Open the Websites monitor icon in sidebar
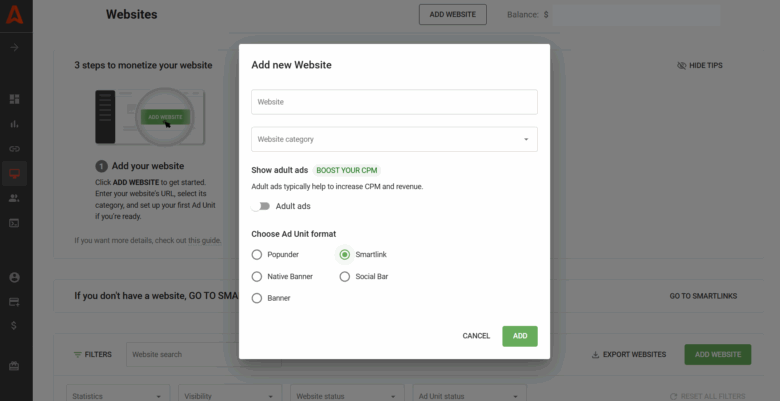 (x=15, y=173)
